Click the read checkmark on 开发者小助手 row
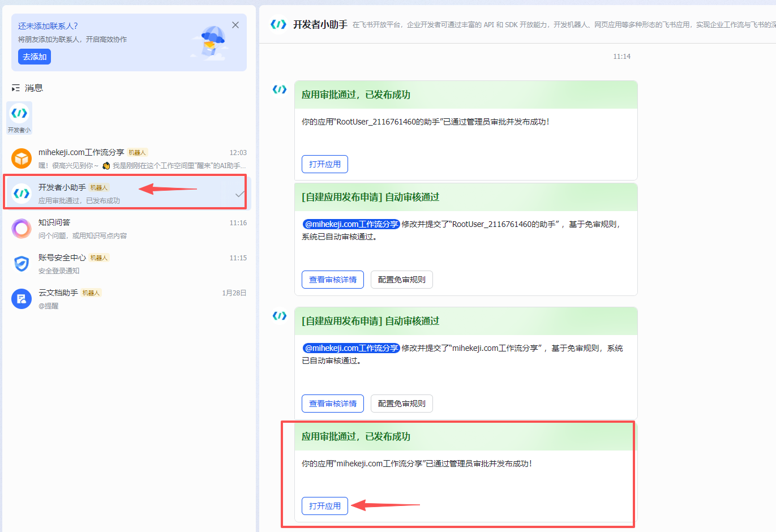776x532 pixels. point(240,194)
